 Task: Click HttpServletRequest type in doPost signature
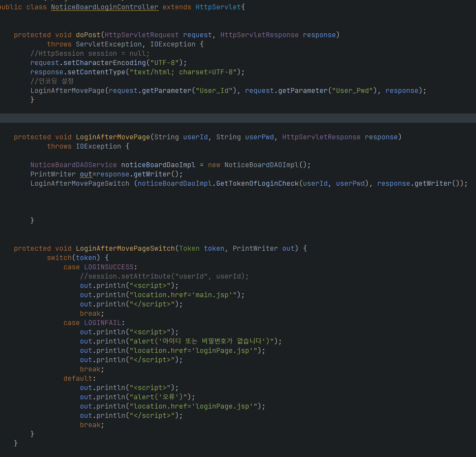[142, 35]
